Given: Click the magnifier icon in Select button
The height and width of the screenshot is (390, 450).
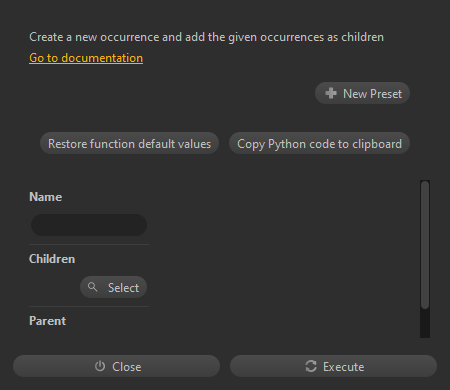Looking at the screenshot, I should 92,287.
